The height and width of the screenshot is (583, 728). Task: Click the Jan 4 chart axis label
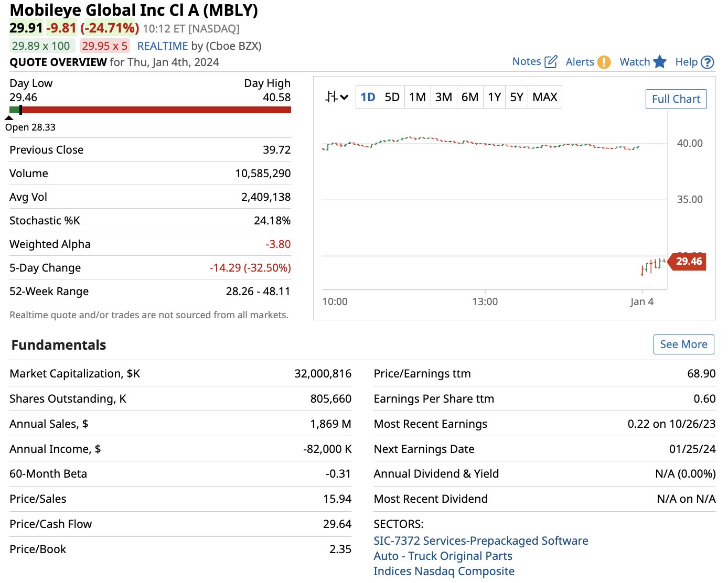(642, 301)
